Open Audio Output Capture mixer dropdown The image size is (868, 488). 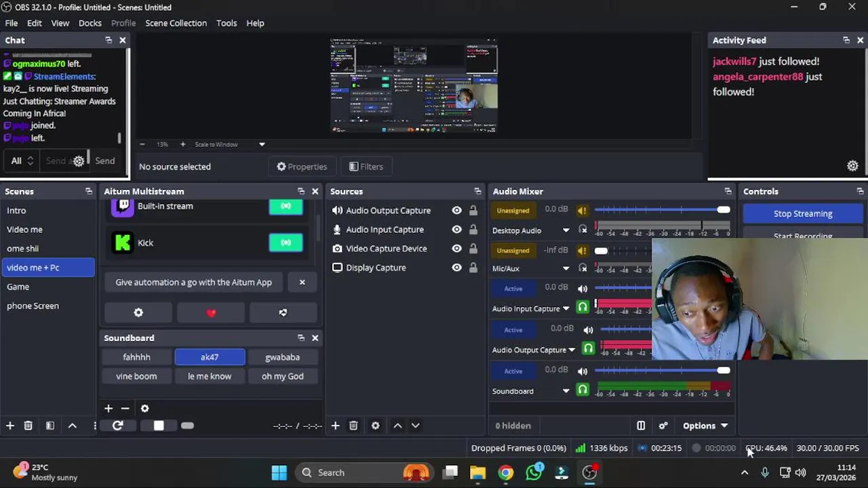point(572,350)
